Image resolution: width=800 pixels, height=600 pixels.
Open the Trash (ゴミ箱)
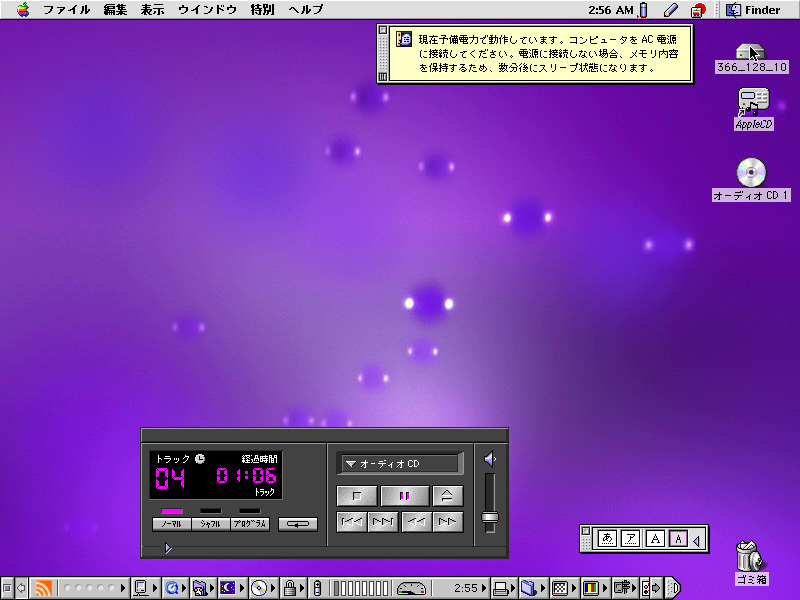click(748, 558)
